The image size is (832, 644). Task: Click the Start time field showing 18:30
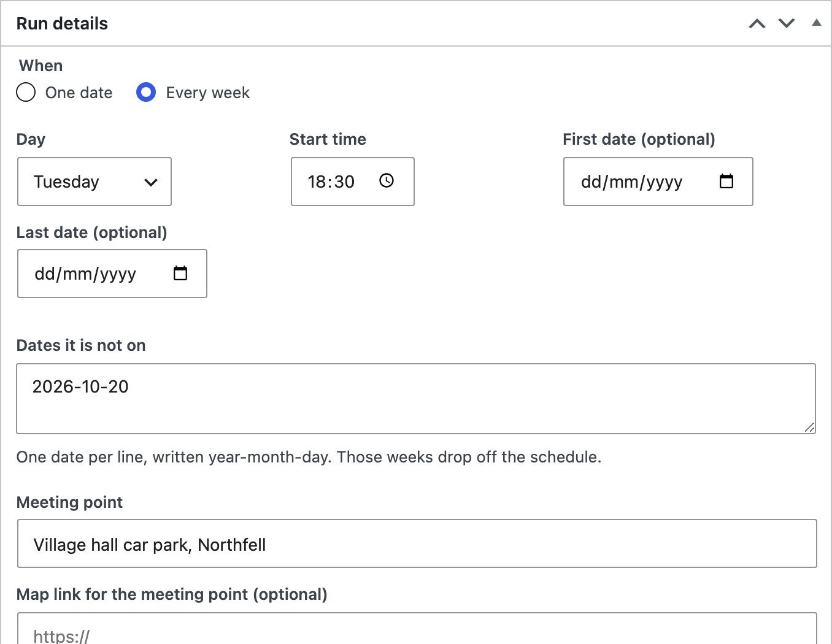[353, 182]
